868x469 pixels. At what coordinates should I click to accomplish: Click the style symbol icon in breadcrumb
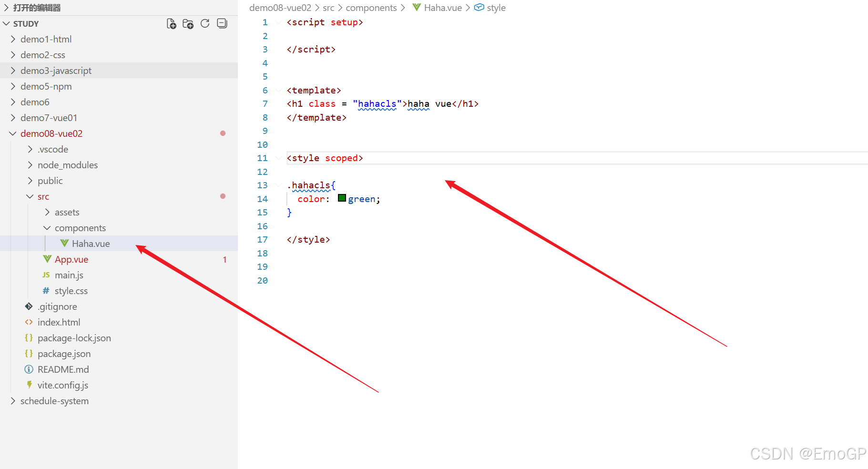coord(479,7)
